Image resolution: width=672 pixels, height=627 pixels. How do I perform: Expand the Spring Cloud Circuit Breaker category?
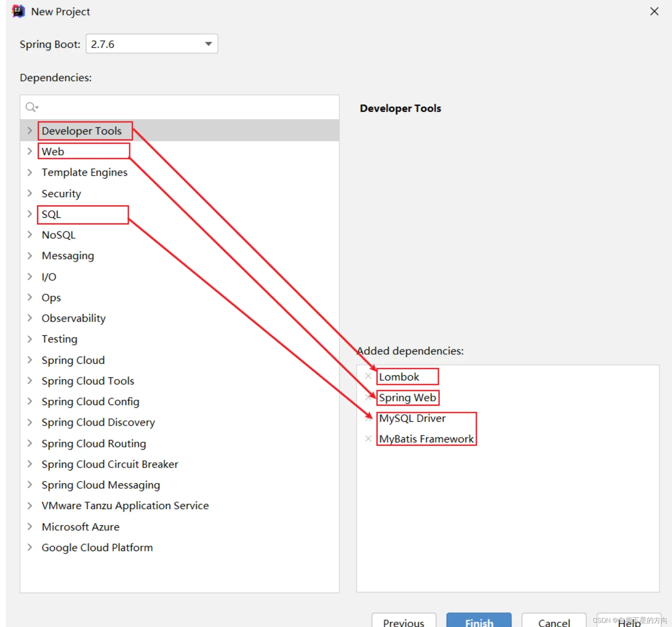point(30,464)
